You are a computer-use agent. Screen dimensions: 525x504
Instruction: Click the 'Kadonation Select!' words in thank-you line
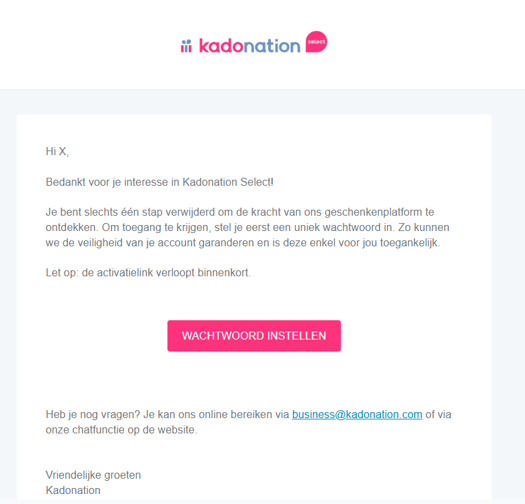point(228,182)
